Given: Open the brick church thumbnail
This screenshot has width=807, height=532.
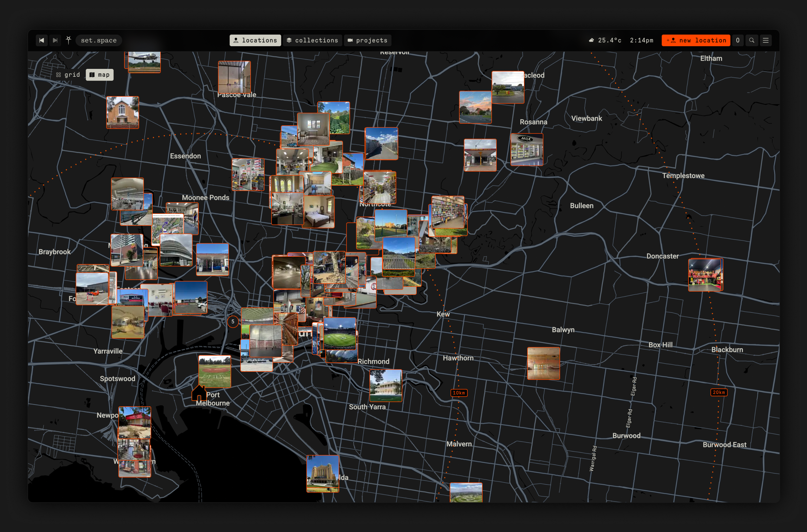Looking at the screenshot, I should coord(122,113).
